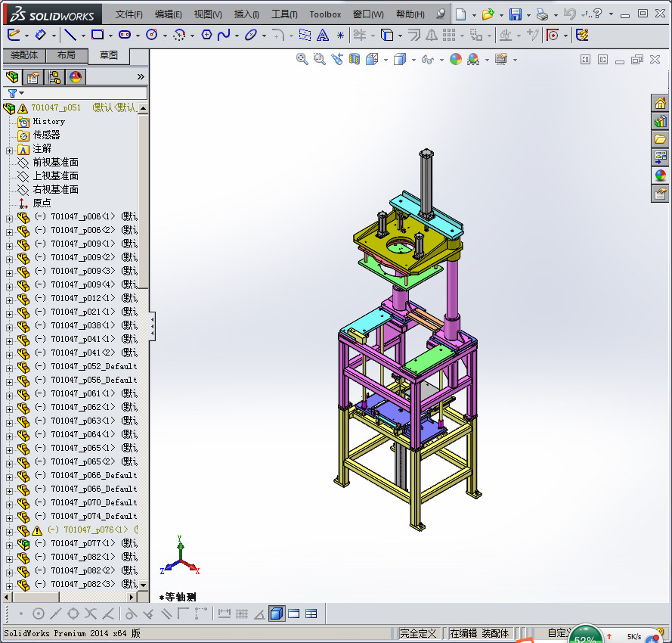Toggle shaded cube view at bottom toolbar

(277, 613)
